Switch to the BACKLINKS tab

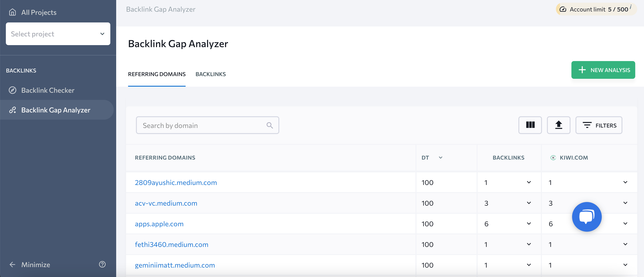click(211, 74)
